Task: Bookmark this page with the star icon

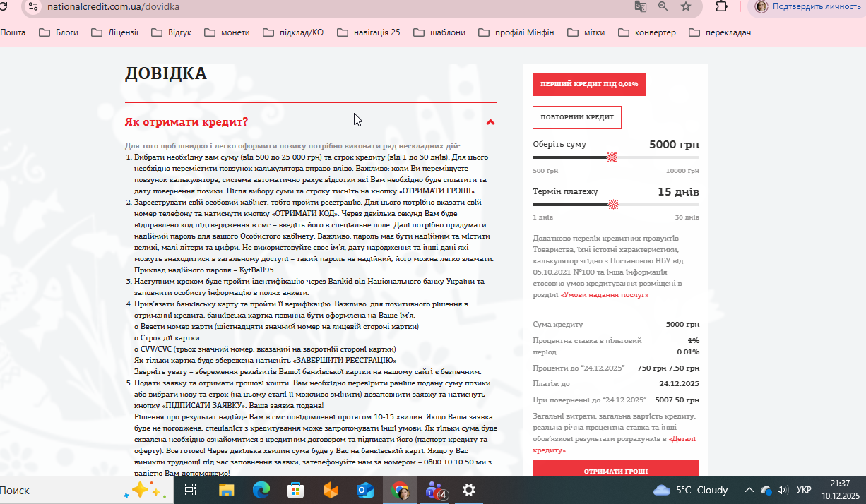Action: click(686, 6)
